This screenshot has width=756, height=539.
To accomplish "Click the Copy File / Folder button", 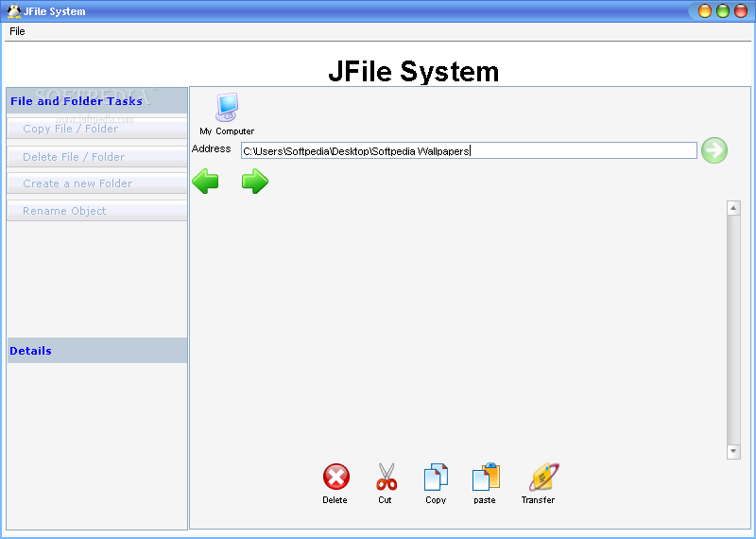I will pos(97,129).
